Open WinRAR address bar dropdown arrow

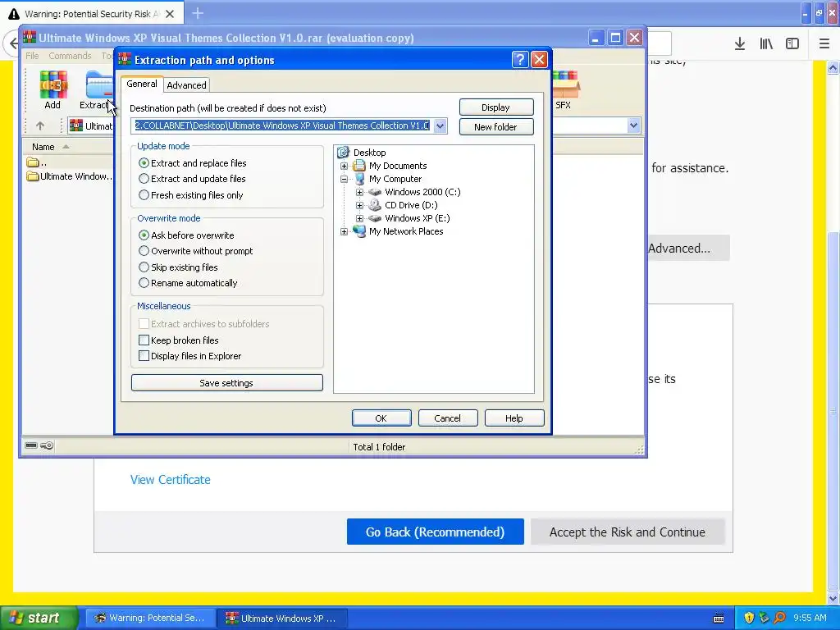(x=634, y=126)
